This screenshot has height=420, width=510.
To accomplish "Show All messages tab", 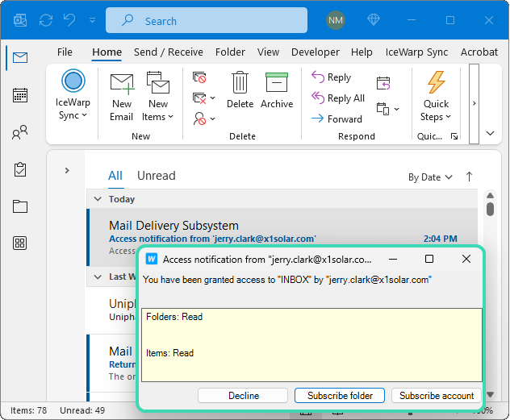I will 115,176.
